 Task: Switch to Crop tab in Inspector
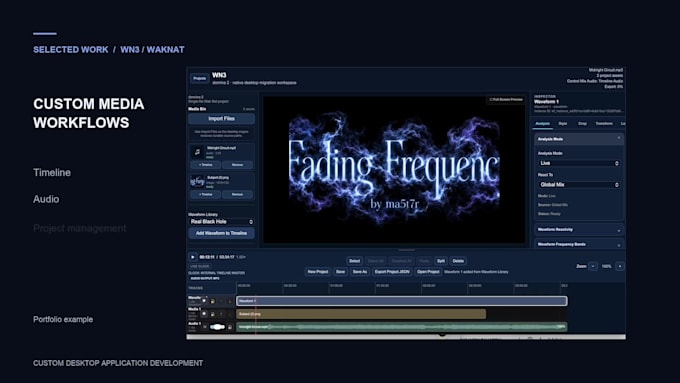coord(582,124)
